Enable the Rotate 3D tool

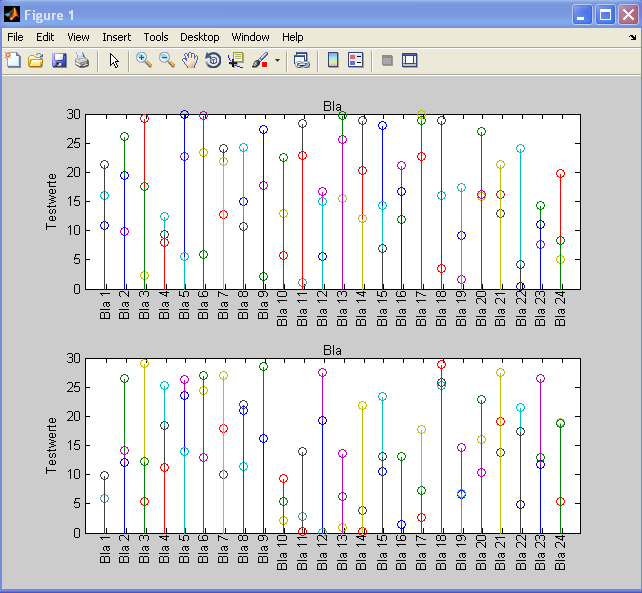tap(213, 60)
